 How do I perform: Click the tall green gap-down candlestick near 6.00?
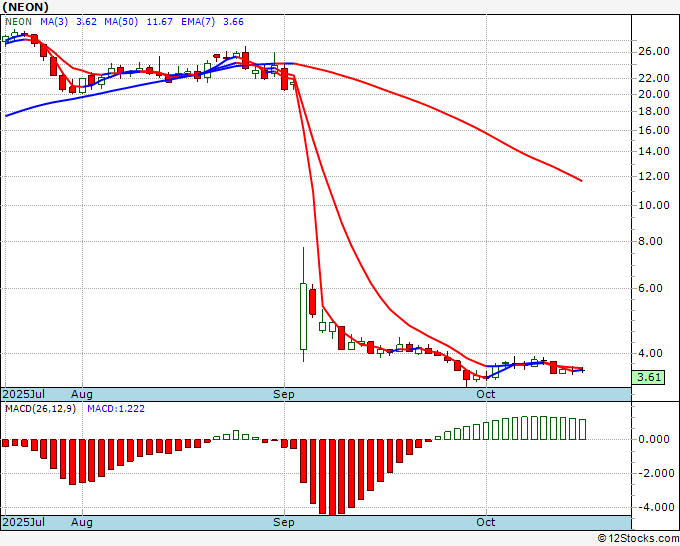click(304, 316)
